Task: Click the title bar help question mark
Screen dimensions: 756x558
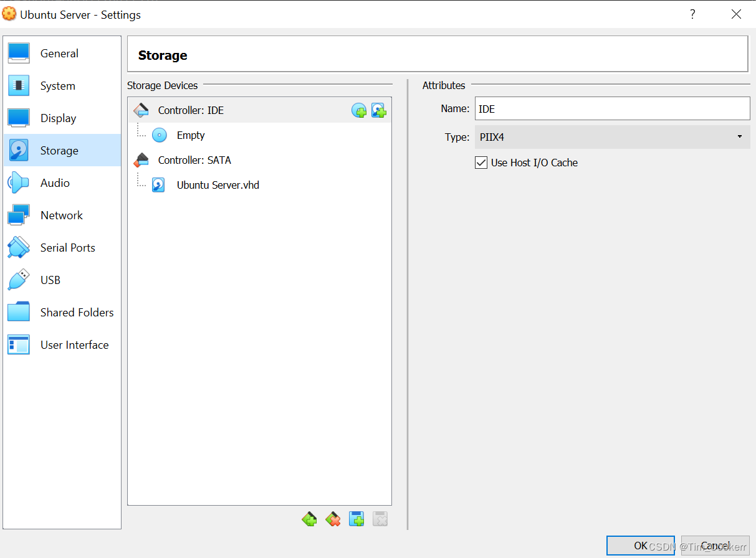Action: click(692, 14)
